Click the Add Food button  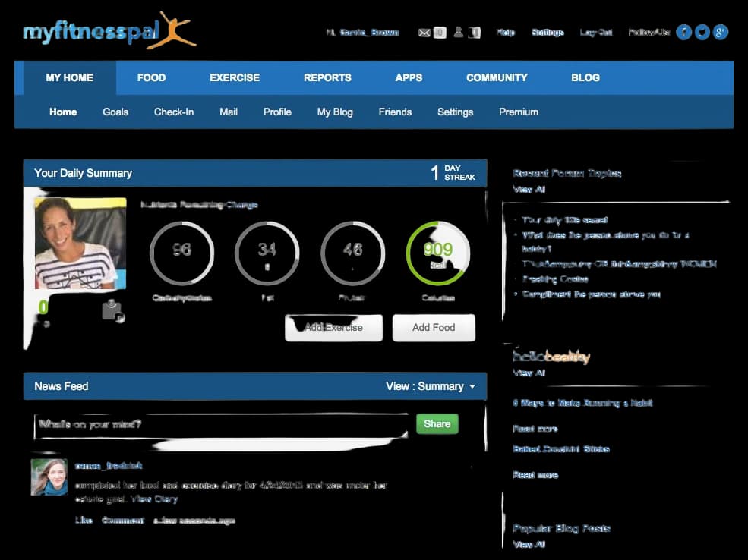click(434, 327)
